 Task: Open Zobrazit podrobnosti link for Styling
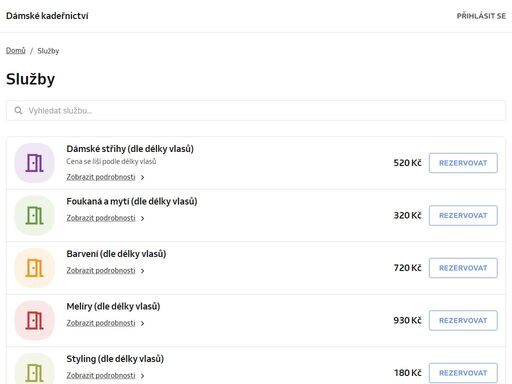tap(101, 375)
